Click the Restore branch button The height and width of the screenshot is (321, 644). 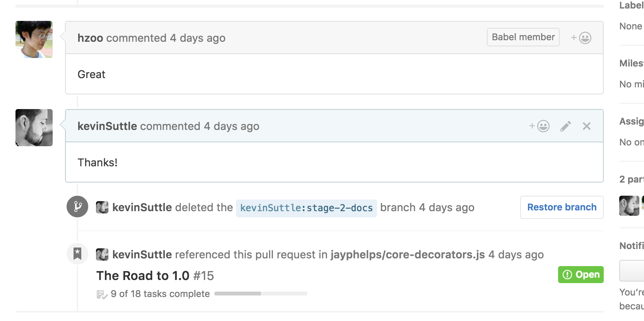click(562, 207)
